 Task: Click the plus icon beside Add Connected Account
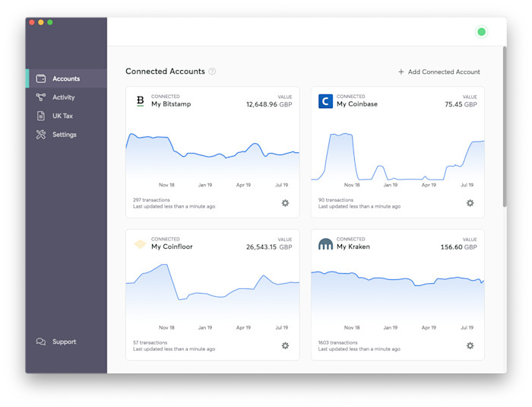401,72
